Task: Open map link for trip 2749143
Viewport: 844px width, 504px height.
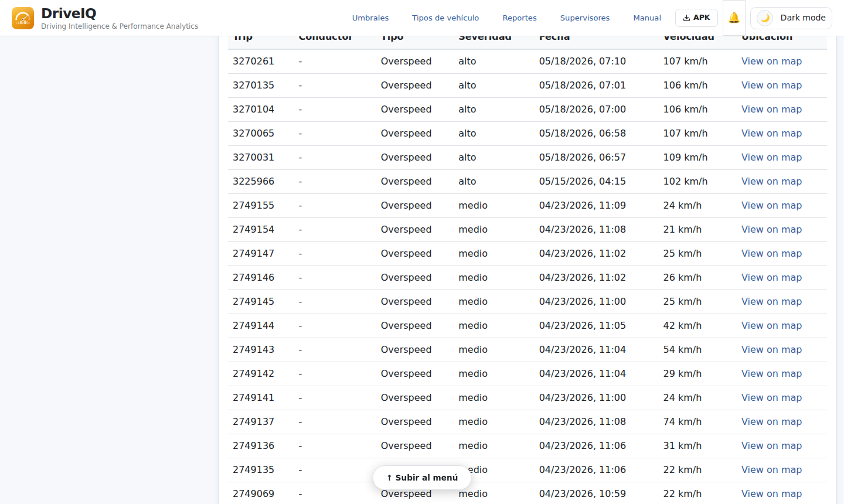Action: tap(771, 350)
